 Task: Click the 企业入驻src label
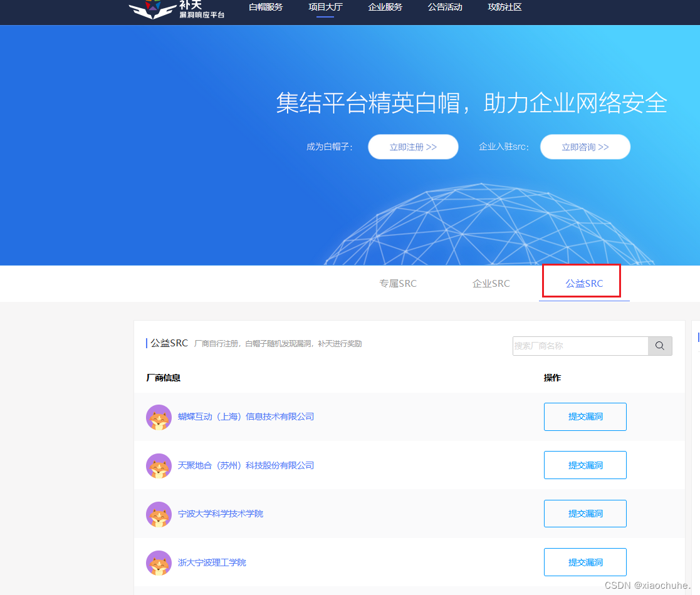click(x=504, y=147)
